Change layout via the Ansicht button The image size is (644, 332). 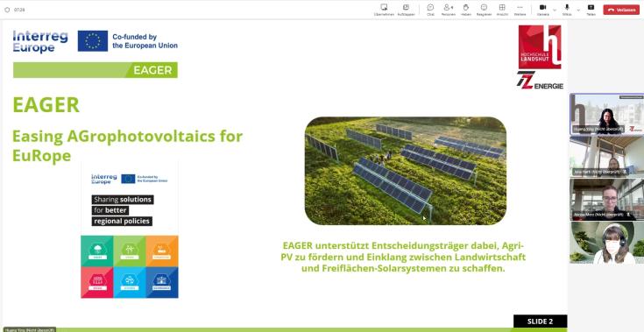[502, 10]
